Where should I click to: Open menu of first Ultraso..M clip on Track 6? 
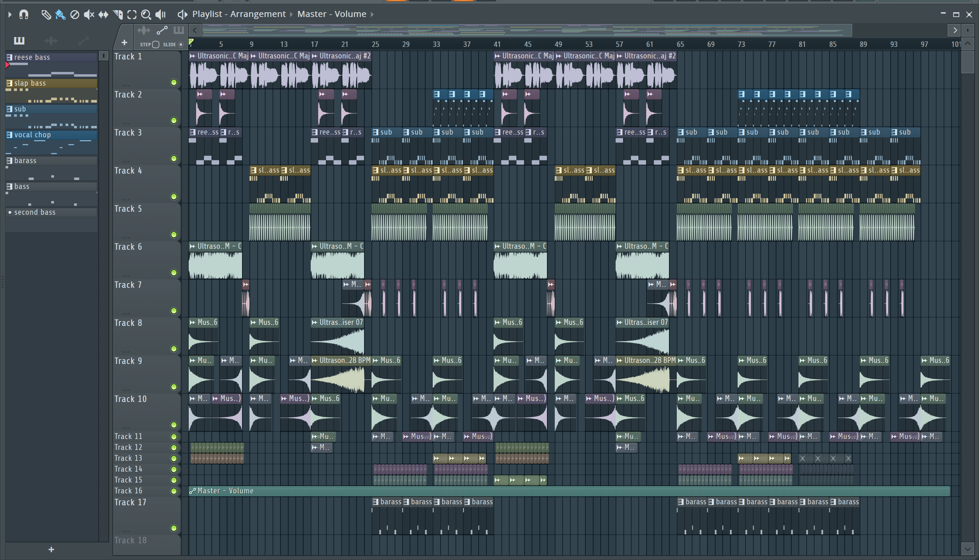pyautogui.click(x=192, y=247)
